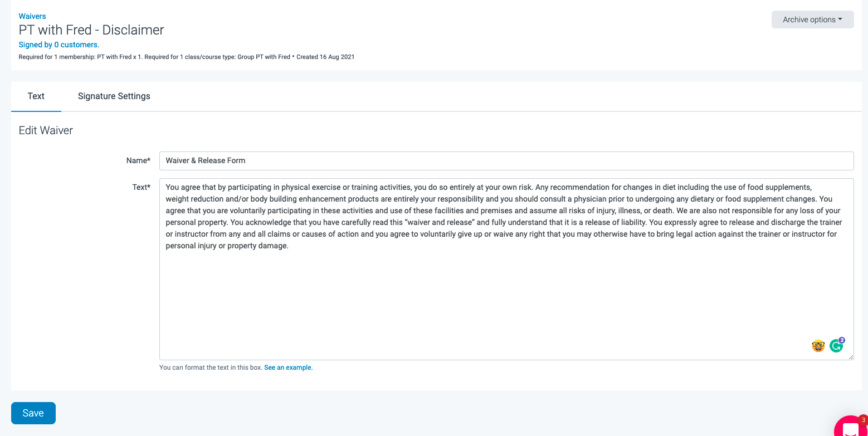Switch to the Signature Settings tab
Screen dimensions: 868x436
114,96
